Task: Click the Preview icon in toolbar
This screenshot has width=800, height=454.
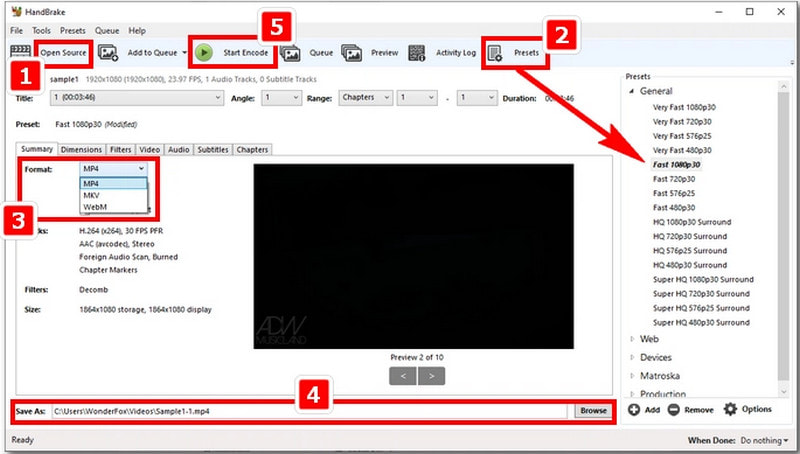Action: pyautogui.click(x=351, y=52)
